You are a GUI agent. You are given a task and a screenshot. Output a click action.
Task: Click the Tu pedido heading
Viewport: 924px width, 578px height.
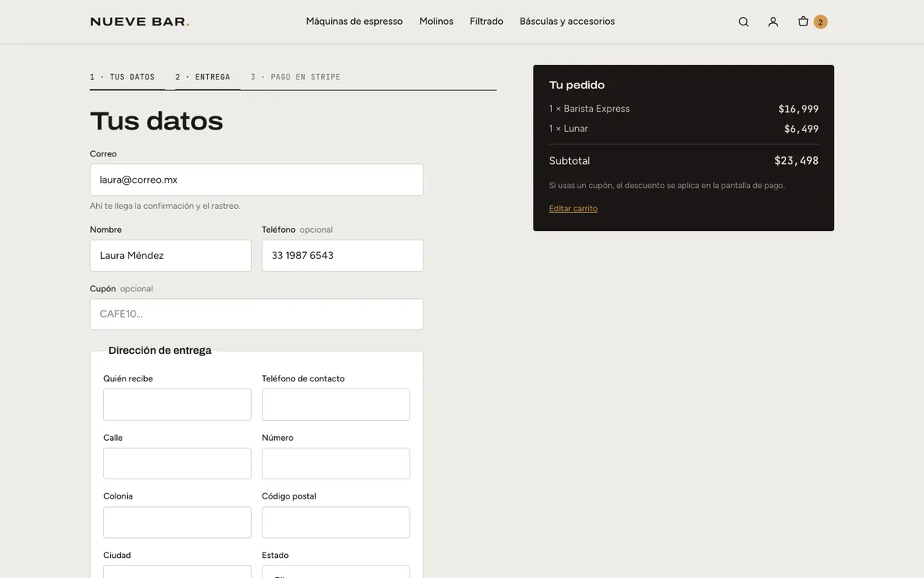tap(577, 85)
